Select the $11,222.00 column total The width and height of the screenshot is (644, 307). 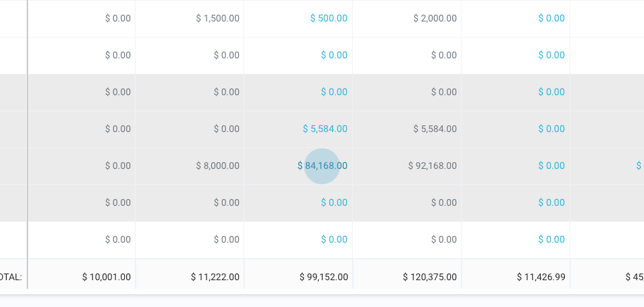215,276
